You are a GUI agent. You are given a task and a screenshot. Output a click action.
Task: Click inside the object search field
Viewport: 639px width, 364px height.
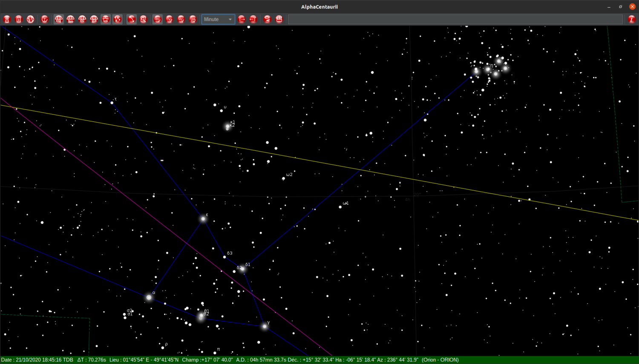(x=454, y=19)
